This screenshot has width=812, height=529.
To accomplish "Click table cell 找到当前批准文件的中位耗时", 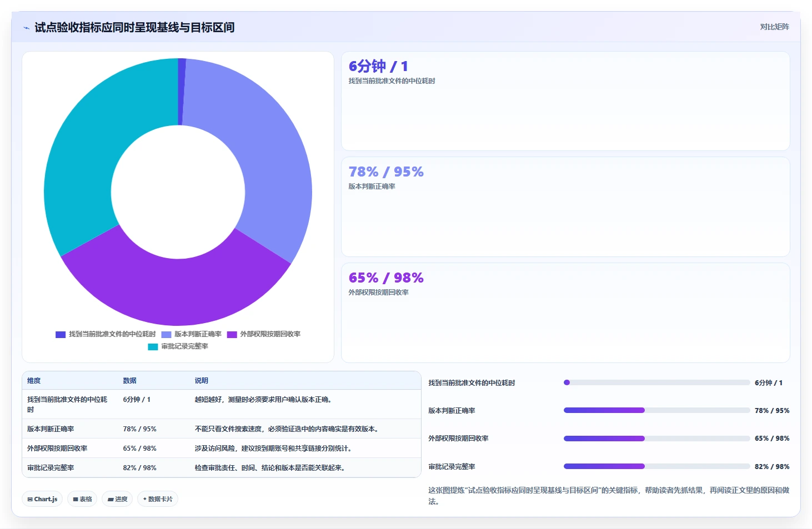I will [67, 404].
